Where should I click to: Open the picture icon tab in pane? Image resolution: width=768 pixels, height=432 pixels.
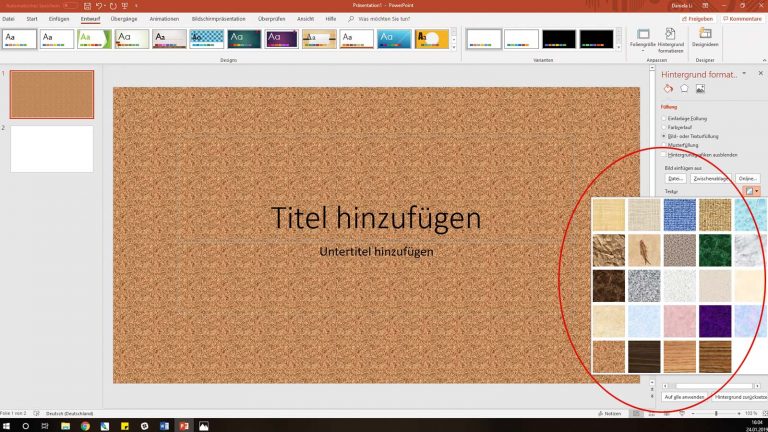point(701,89)
